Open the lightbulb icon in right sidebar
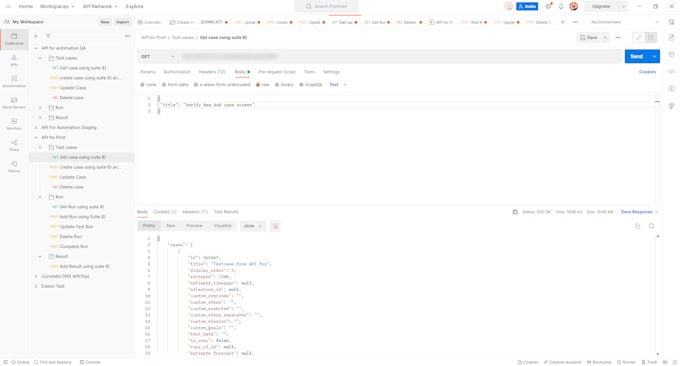The width and height of the screenshot is (680, 366). 671,106
